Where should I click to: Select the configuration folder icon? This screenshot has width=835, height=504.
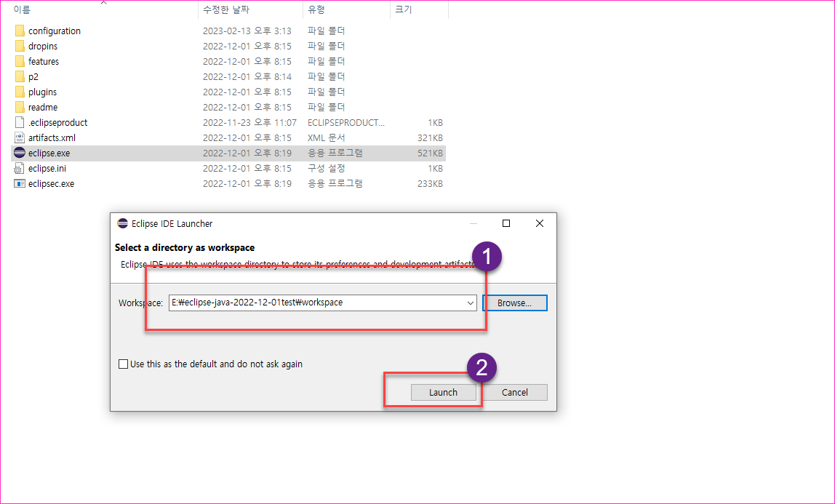20,31
